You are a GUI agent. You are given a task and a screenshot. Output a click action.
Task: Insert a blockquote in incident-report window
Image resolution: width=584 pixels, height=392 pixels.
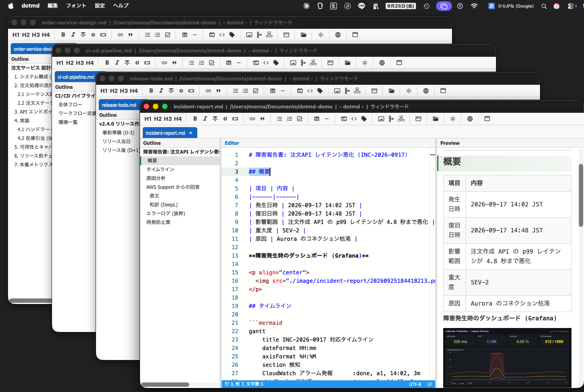[262, 119]
